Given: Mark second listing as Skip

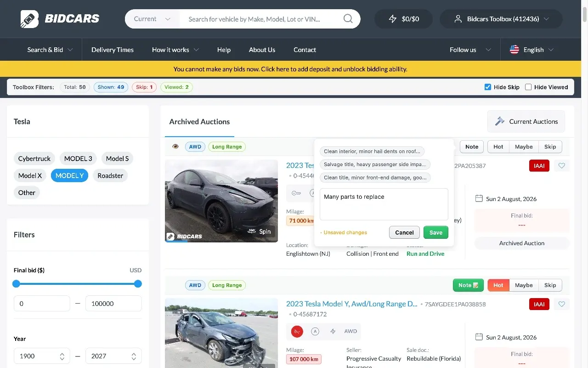Looking at the screenshot, I should click(550, 285).
